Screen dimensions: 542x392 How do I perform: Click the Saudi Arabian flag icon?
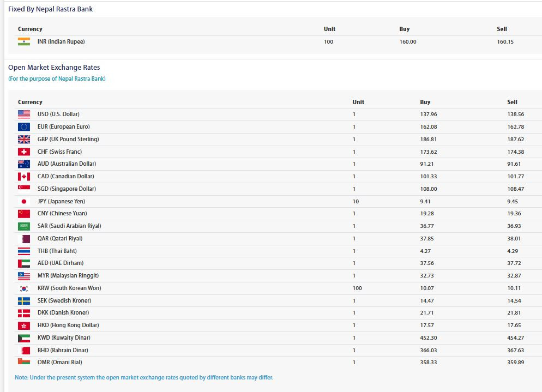point(24,226)
